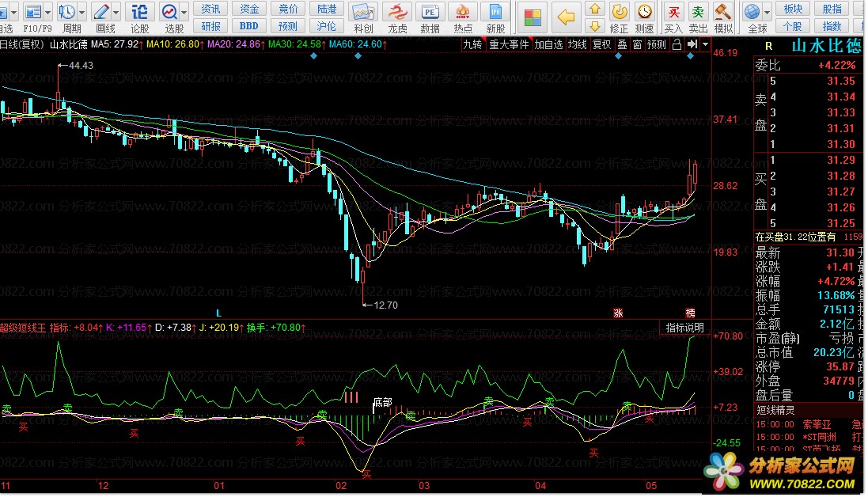Open the 陆港 button
The height and width of the screenshot is (497, 868).
pos(327,9)
